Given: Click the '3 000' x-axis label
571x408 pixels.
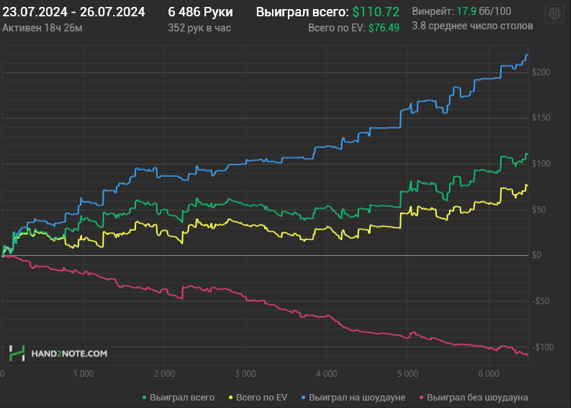Looking at the screenshot, I should pos(245,374).
